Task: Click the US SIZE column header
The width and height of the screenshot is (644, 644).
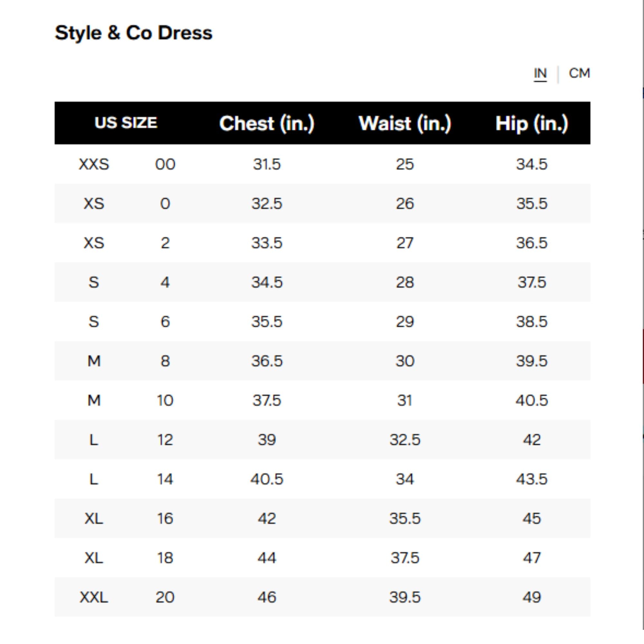Action: (126, 123)
